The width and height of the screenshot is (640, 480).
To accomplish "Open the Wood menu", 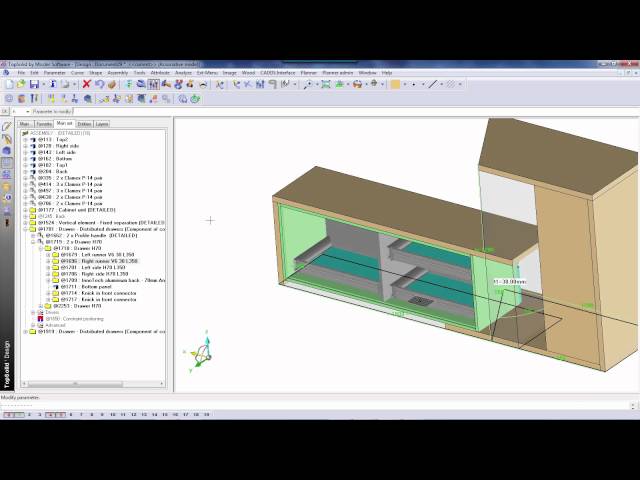I will click(248, 73).
